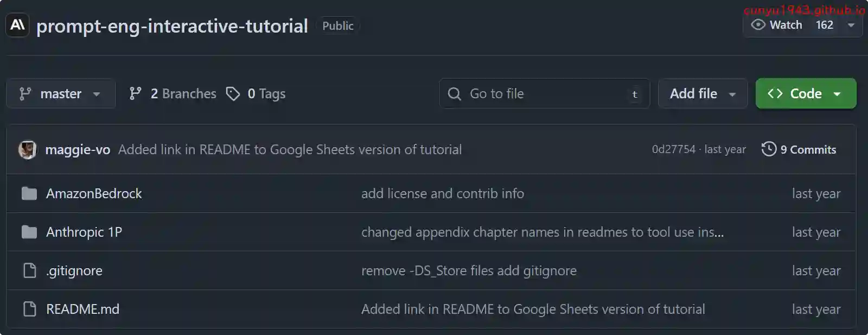The height and width of the screenshot is (335, 868).
Task: Open the 9 Commits link
Action: coord(808,150)
